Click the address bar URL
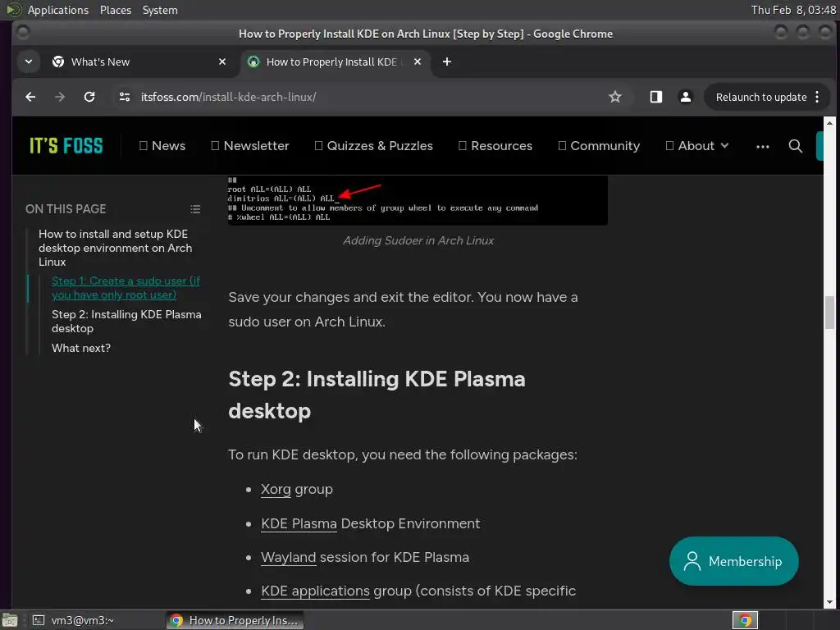 228,97
